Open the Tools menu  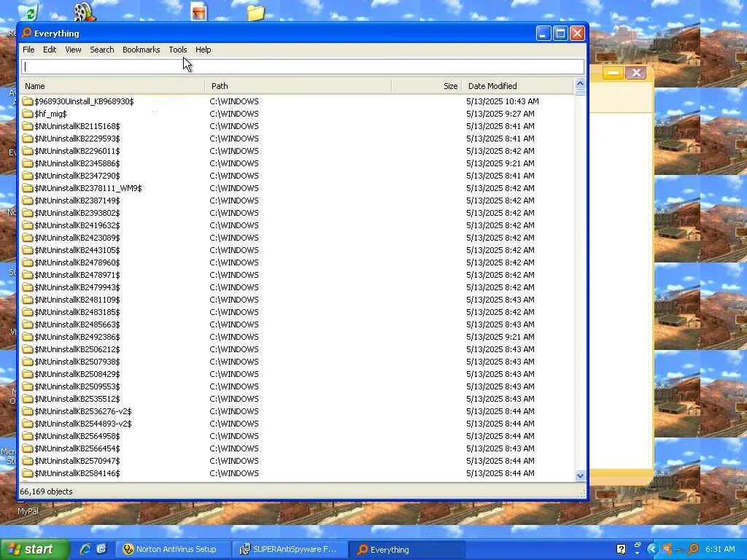(178, 50)
